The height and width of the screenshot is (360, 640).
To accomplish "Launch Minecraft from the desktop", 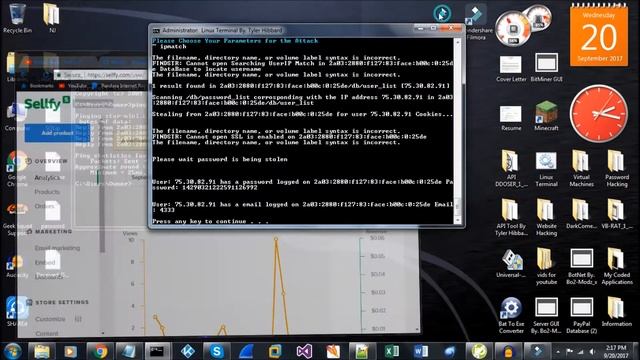I will point(547,116).
